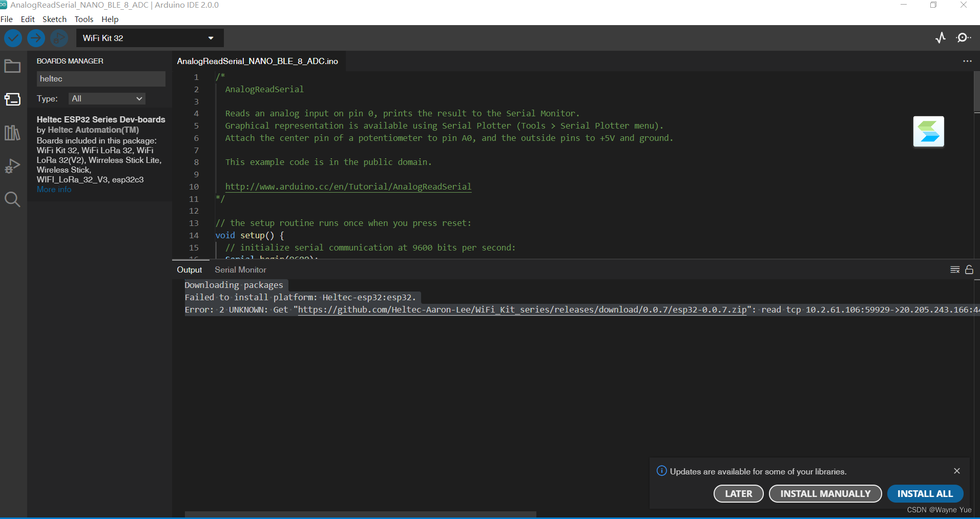The image size is (980, 519).
Task: Toggle the Boards Manager sidebar panel
Action: 12,99
